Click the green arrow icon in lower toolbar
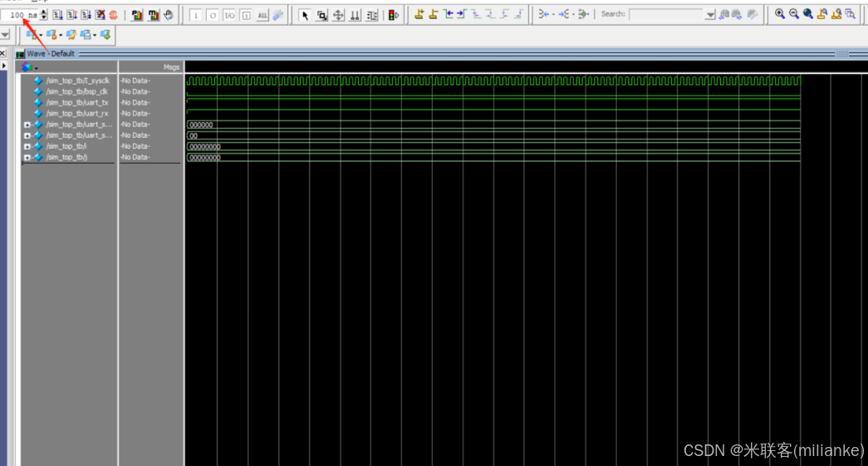The image size is (868, 466). pos(105,35)
